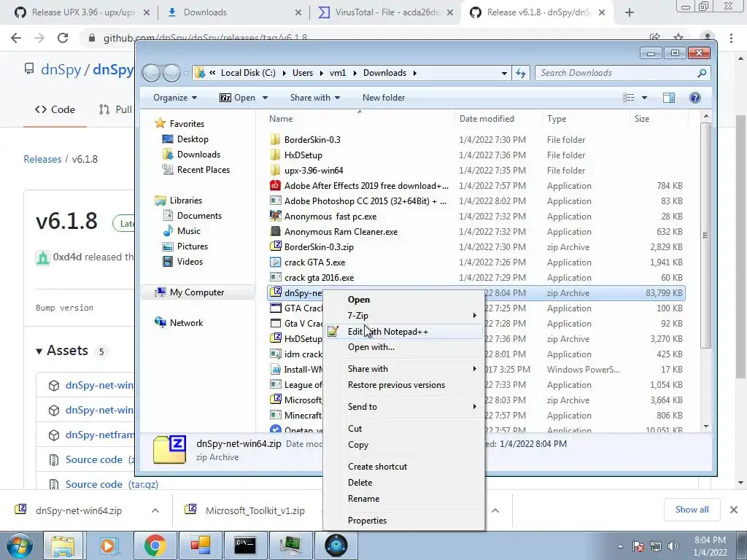Expand the Open button arrow in toolbar

click(265, 98)
